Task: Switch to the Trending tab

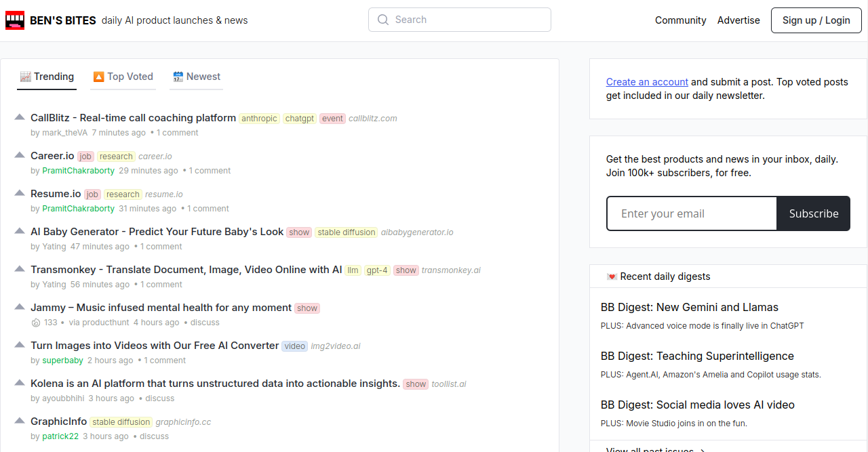Action: 47,77
